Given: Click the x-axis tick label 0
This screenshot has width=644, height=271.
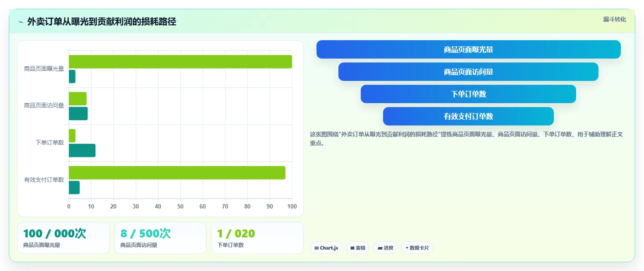Looking at the screenshot, I should click(69, 206).
